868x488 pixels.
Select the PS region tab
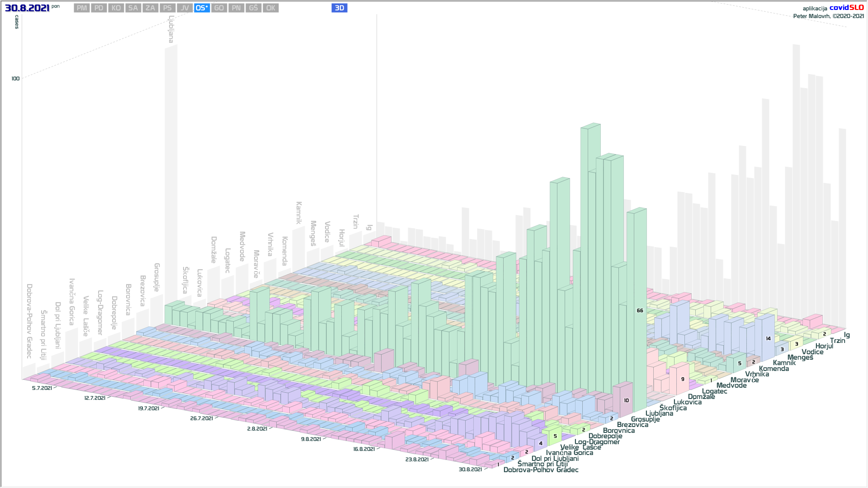click(167, 8)
